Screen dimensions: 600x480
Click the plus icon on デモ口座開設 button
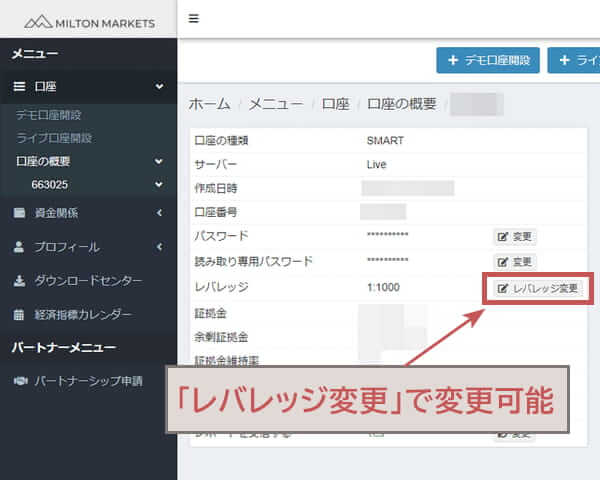(x=453, y=60)
